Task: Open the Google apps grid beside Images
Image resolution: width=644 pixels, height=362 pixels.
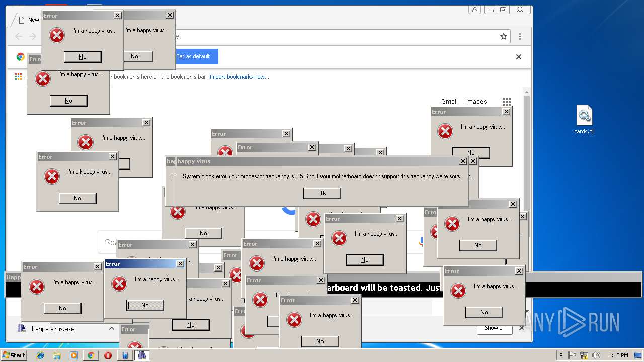Action: 507,102
